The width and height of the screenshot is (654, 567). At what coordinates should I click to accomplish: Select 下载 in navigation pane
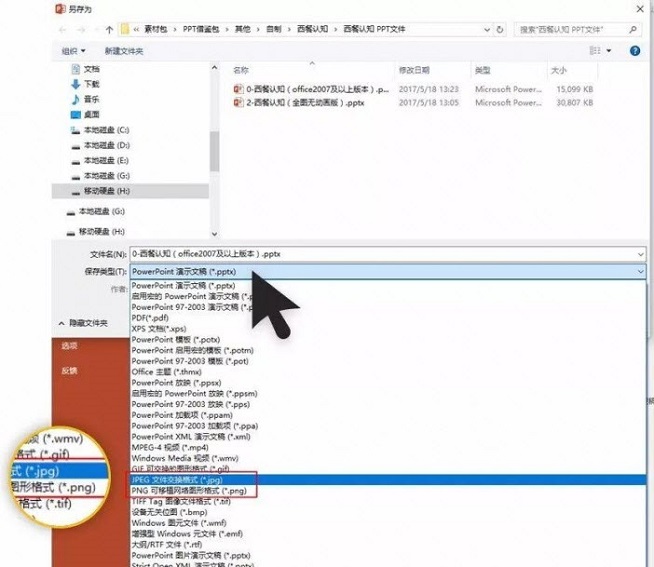coord(92,84)
